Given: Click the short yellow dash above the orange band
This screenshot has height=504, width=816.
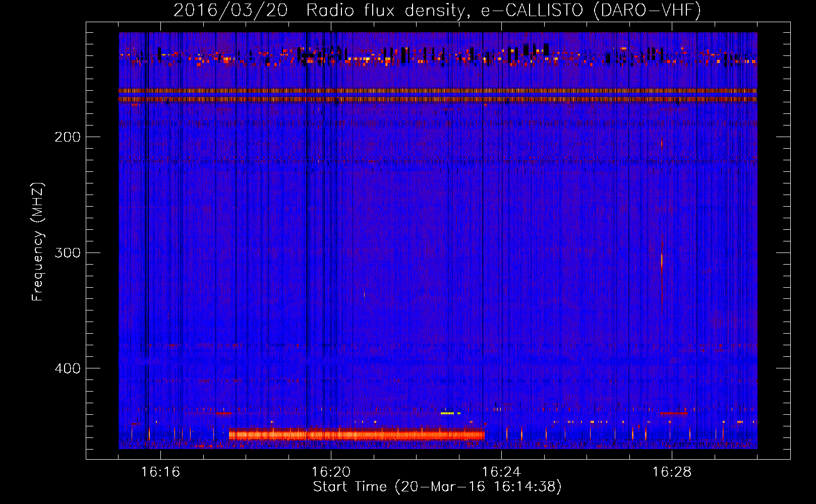Looking at the screenshot, I should pyautogui.click(x=447, y=413).
